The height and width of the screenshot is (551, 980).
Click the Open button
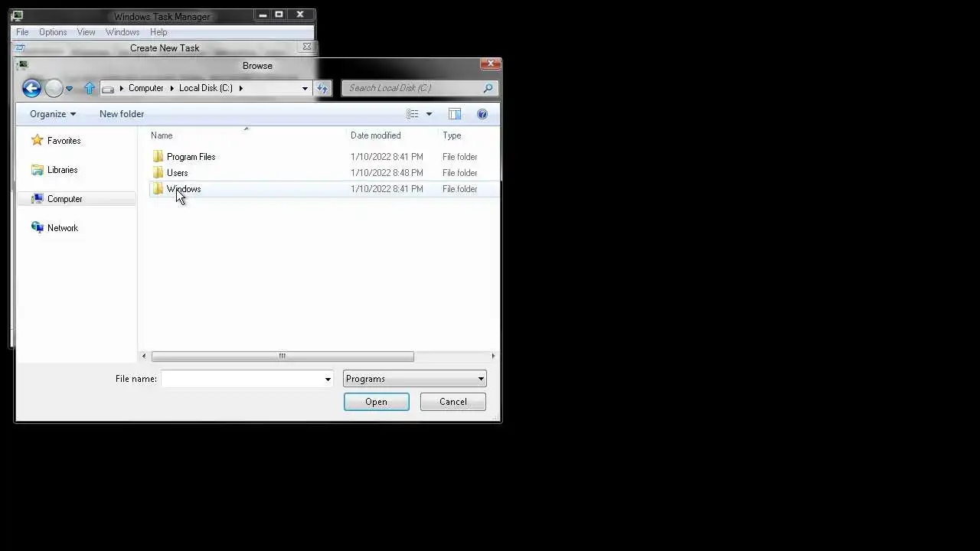pyautogui.click(x=376, y=402)
